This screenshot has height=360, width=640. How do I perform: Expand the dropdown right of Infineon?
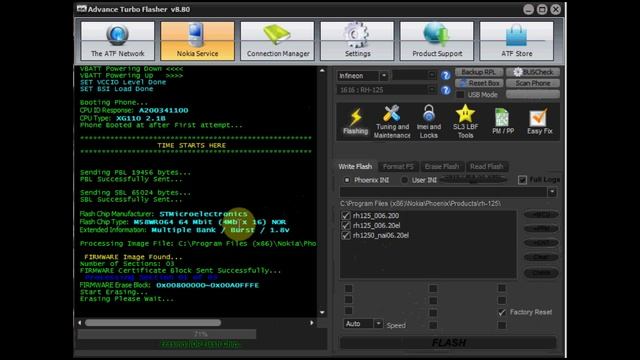432,76
